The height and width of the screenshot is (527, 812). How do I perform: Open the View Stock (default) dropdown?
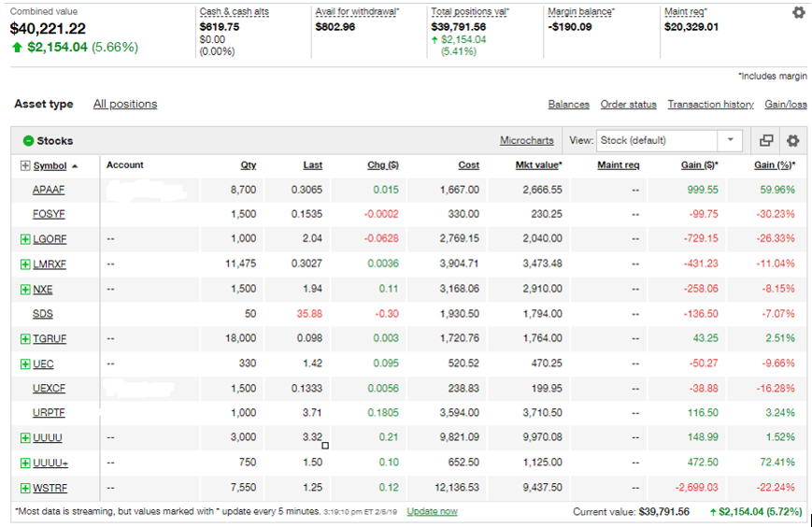[669, 141]
